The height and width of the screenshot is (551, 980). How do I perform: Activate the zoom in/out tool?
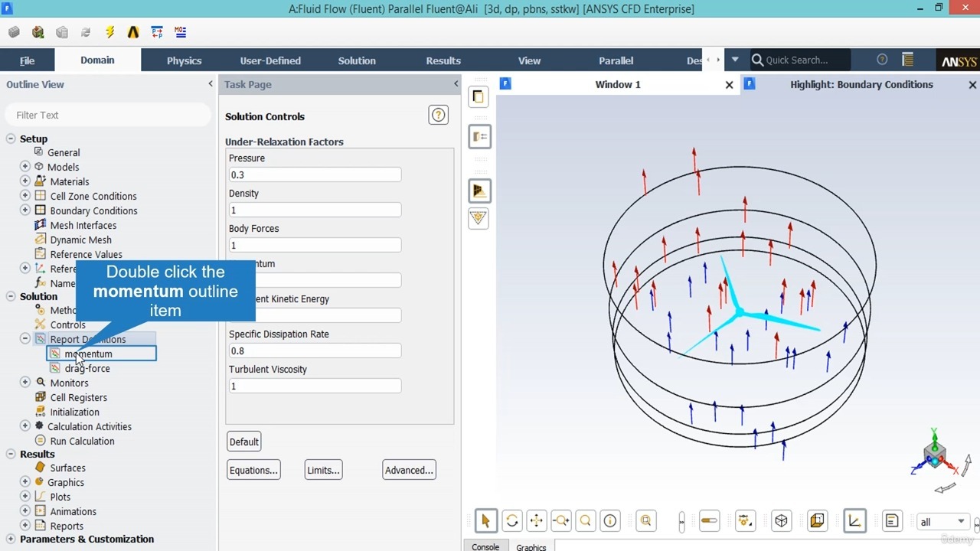(561, 521)
